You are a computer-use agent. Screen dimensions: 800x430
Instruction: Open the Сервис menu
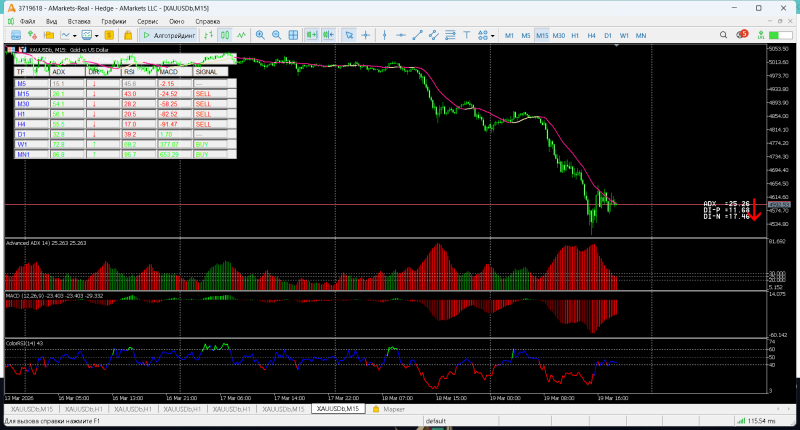(x=147, y=21)
